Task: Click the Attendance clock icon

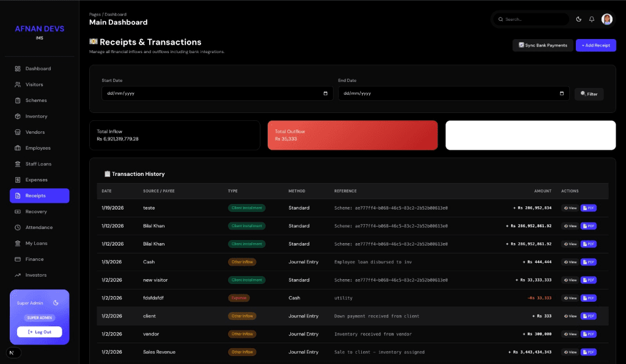Action: tap(18, 227)
